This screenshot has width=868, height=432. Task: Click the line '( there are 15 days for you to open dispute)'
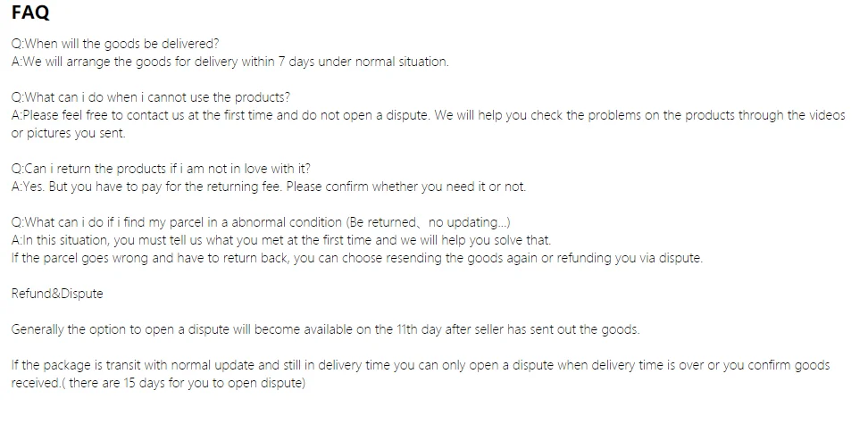(183, 383)
